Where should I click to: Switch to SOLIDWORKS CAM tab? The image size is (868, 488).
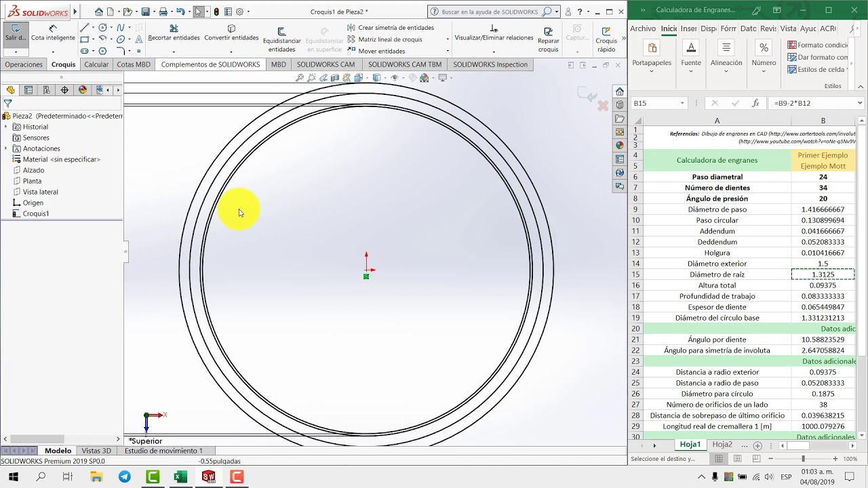[x=325, y=64]
